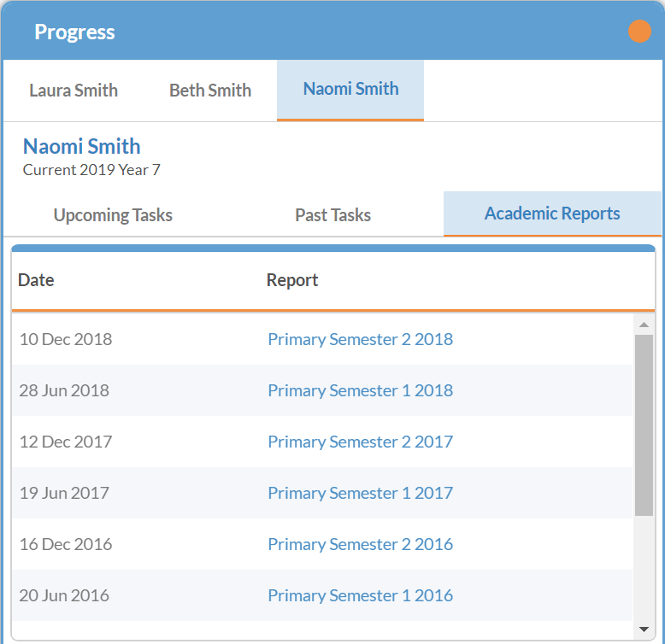View Primary Semester 1 2017 report
The image size is (665, 644).
(360, 493)
